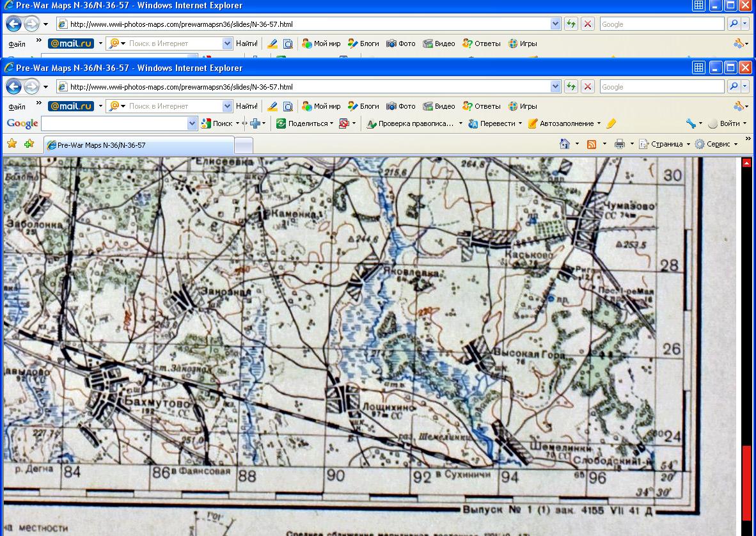The image size is (756, 536).
Task: Click the Add to Favorites star-plus icon
Action: coord(29,144)
